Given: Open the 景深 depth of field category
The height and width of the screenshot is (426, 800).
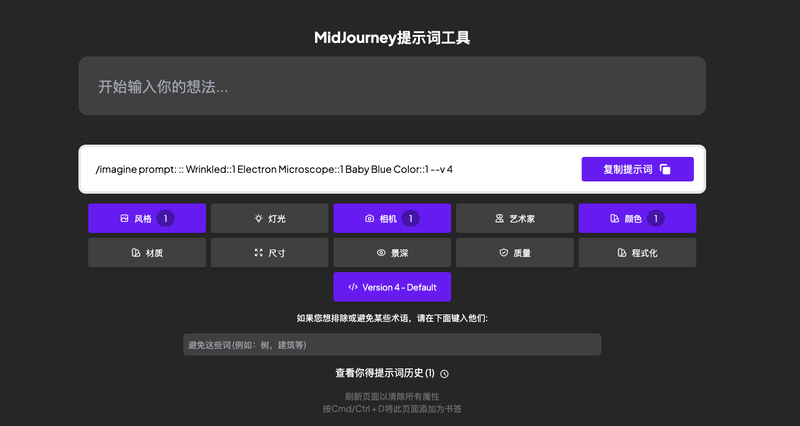Looking at the screenshot, I should tap(392, 253).
